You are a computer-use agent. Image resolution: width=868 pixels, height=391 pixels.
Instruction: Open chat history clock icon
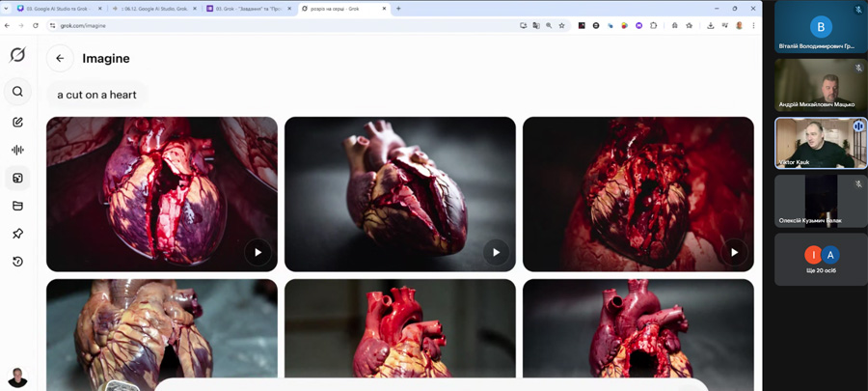[x=17, y=262]
